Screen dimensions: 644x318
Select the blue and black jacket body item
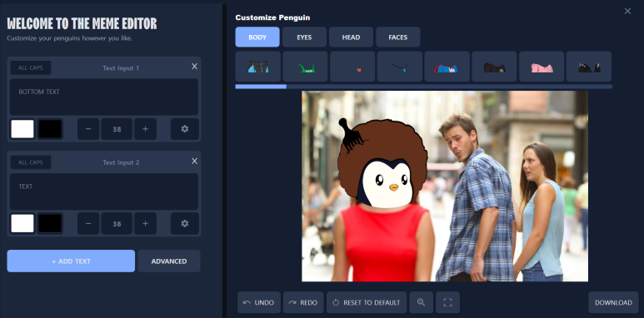(x=258, y=67)
